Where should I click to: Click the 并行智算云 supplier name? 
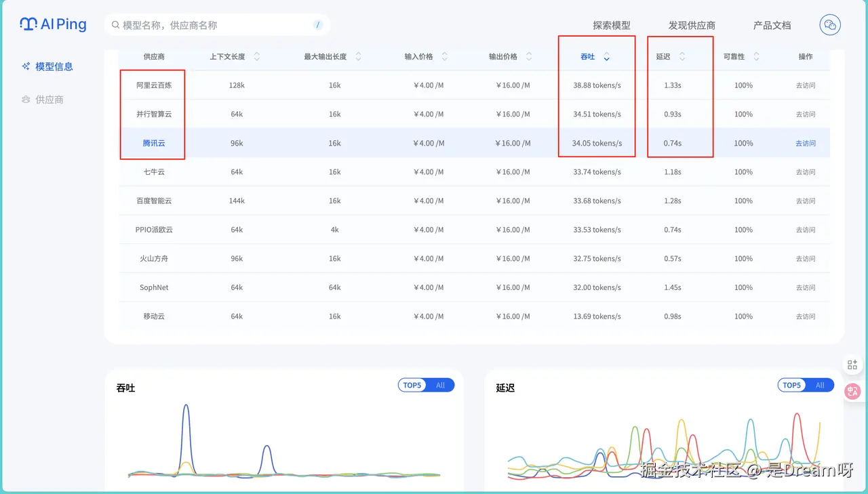[154, 115]
